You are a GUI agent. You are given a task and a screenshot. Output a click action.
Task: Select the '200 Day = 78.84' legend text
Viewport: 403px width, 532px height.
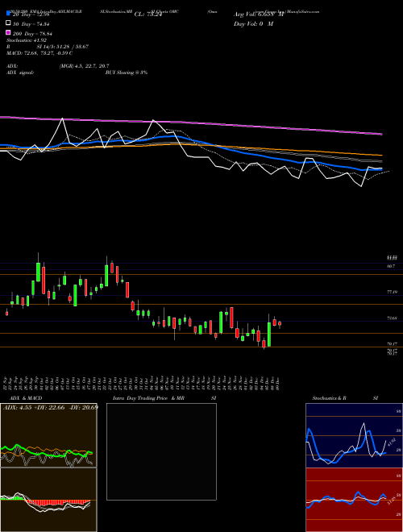pos(33,34)
